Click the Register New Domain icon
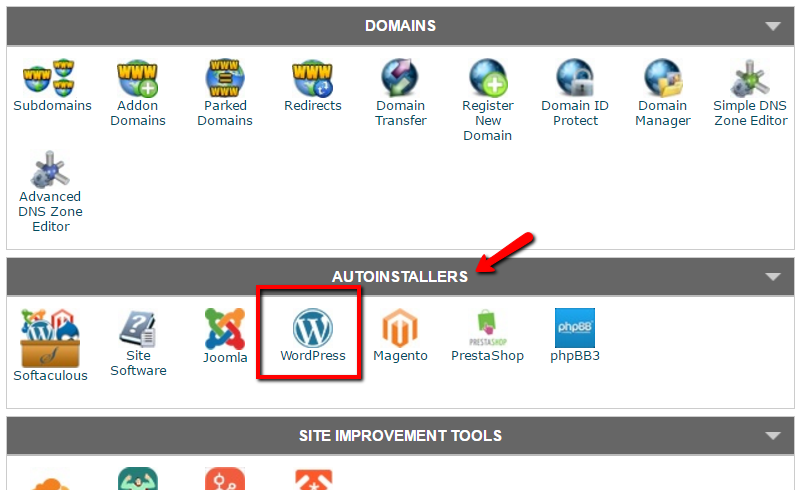This screenshot has height=490, width=803. pyautogui.click(x=489, y=78)
